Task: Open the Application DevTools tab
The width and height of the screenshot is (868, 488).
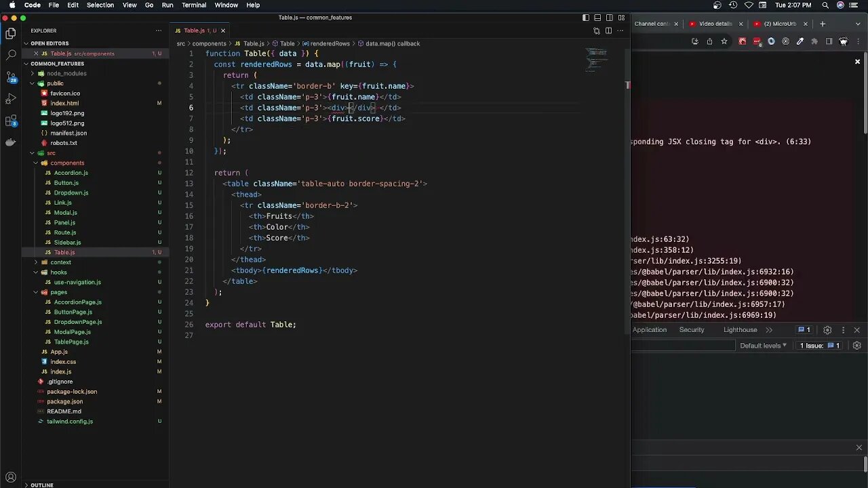Action: [650, 330]
